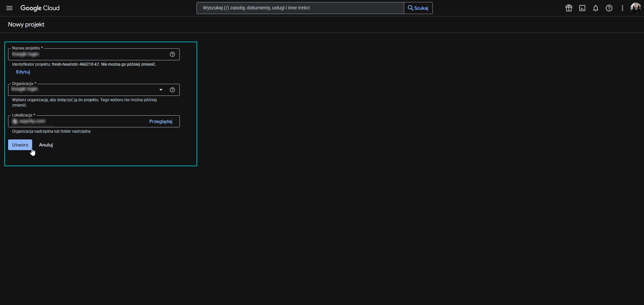Open the three-dot overflow menu
The image size is (644, 305).
[623, 8]
